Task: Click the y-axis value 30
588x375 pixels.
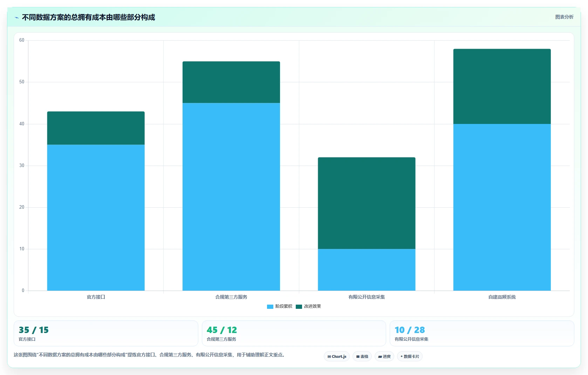Action: 22,166
